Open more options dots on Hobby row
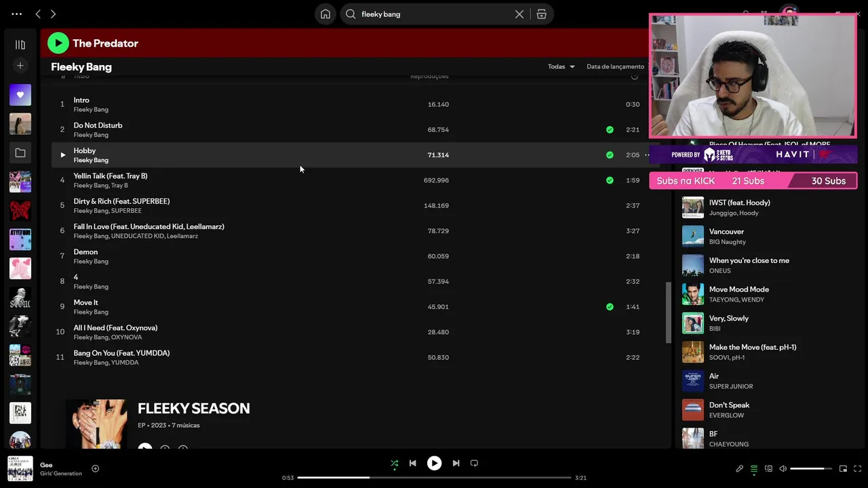The height and width of the screenshot is (488, 868). pos(647,155)
